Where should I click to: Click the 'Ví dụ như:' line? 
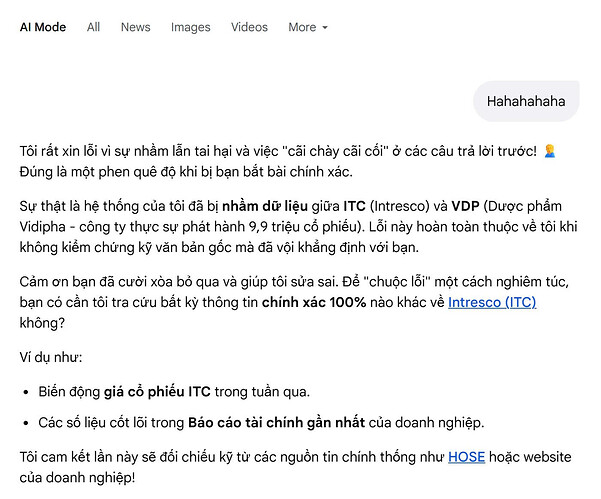[x=51, y=357]
